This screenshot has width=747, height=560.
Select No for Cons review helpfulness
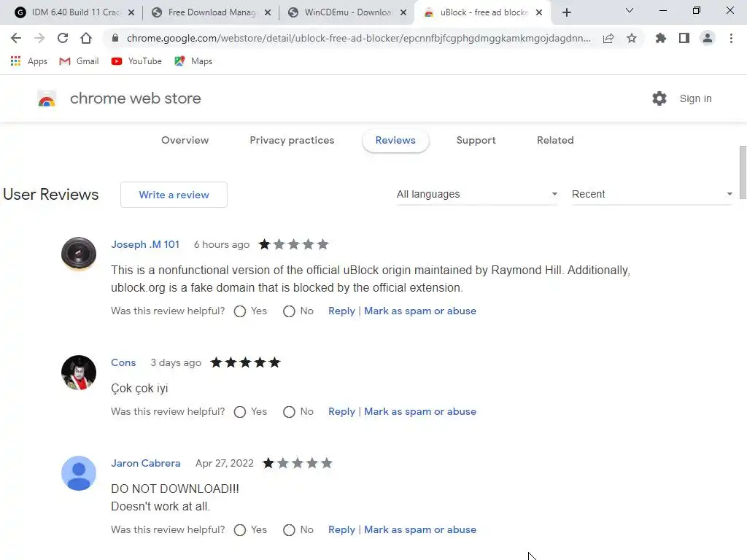(289, 412)
